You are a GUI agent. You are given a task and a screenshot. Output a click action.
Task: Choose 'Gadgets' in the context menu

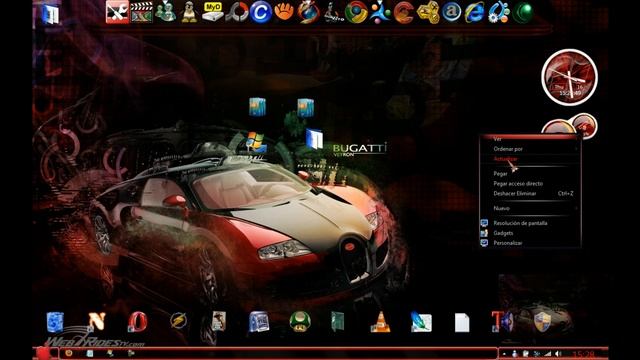(503, 233)
